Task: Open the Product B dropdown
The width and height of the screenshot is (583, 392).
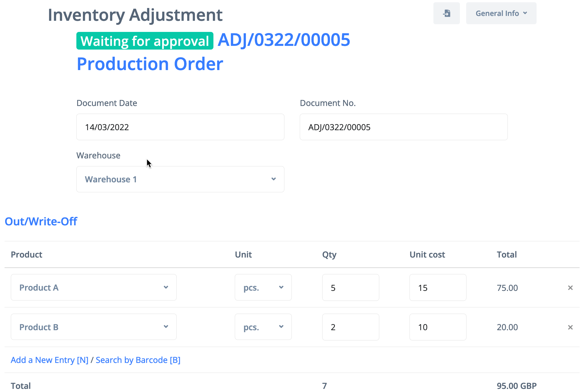Action: coord(93,327)
